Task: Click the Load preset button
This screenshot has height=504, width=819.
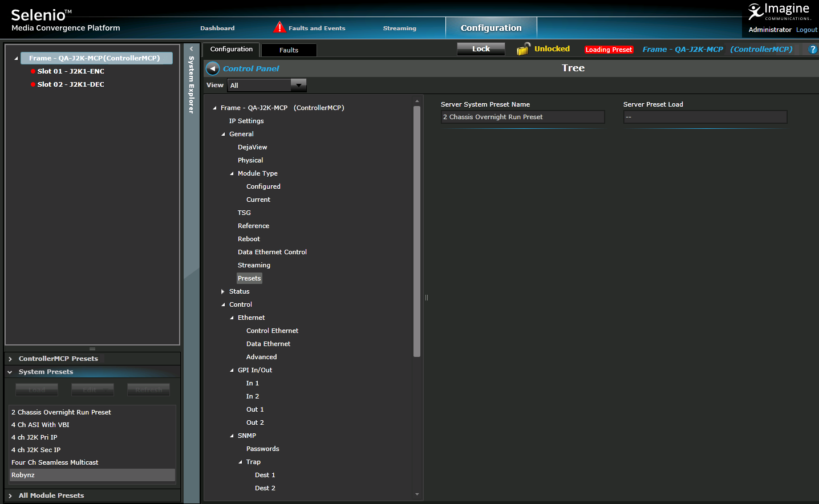Action: pos(37,389)
